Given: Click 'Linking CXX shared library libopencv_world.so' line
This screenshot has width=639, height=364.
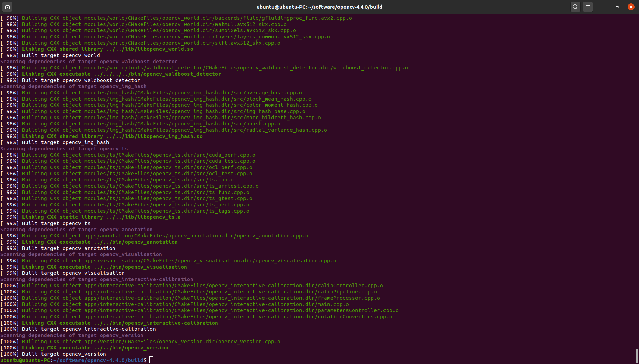Looking at the screenshot, I should (97, 49).
